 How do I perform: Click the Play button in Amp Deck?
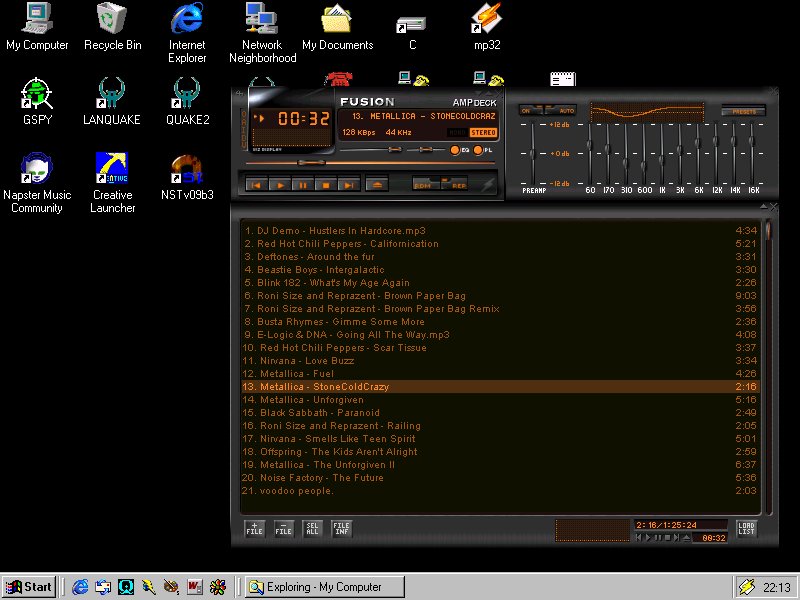pyautogui.click(x=280, y=185)
